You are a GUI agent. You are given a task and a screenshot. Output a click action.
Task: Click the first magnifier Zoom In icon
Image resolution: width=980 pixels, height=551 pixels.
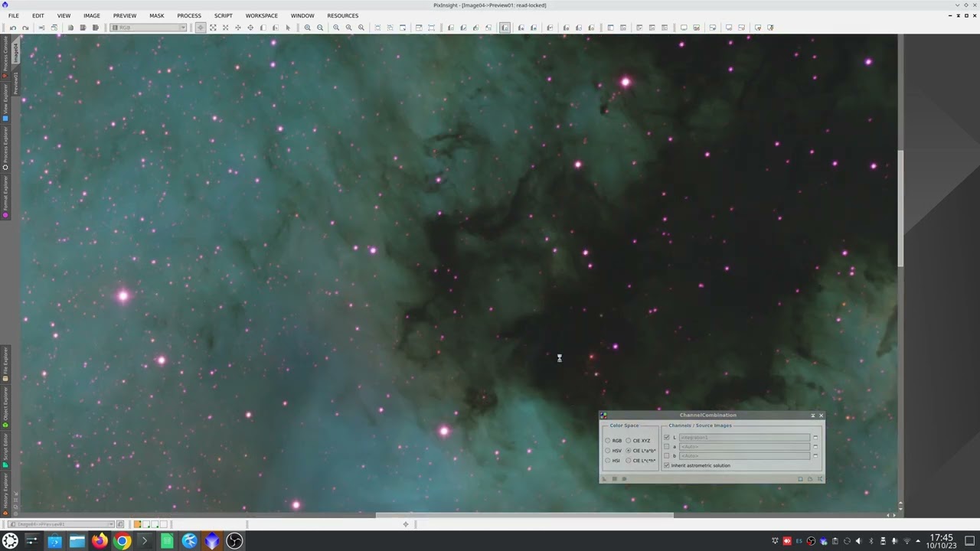[307, 28]
